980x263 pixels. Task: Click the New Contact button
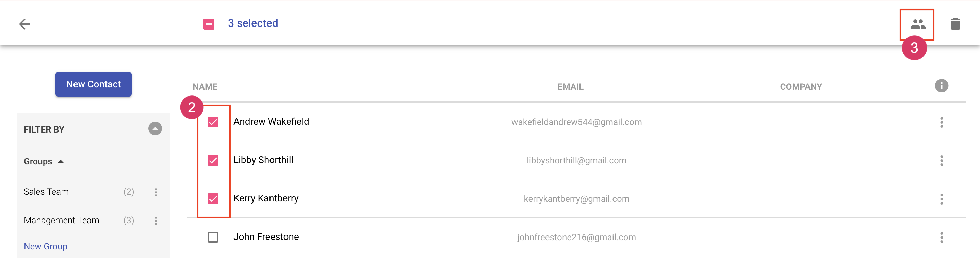coord(94,84)
